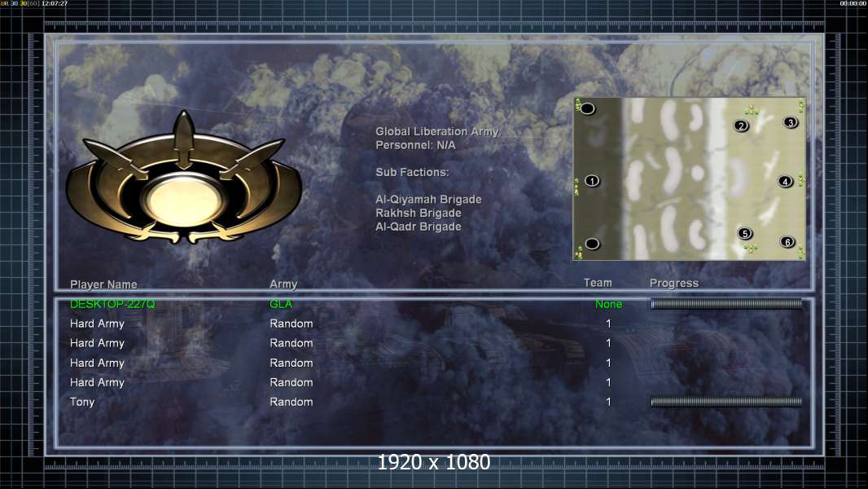Click Tony's loading progress bar
This screenshot has width=868, height=489.
click(x=726, y=402)
